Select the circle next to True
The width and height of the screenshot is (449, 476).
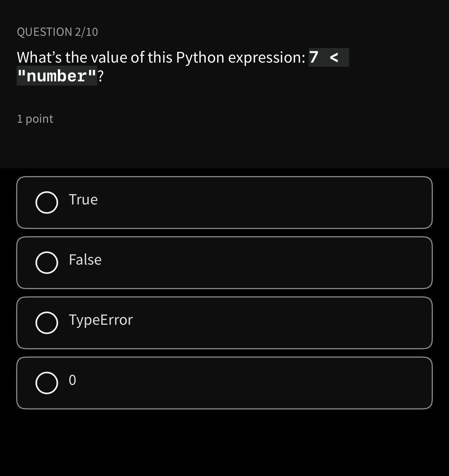pos(46,202)
